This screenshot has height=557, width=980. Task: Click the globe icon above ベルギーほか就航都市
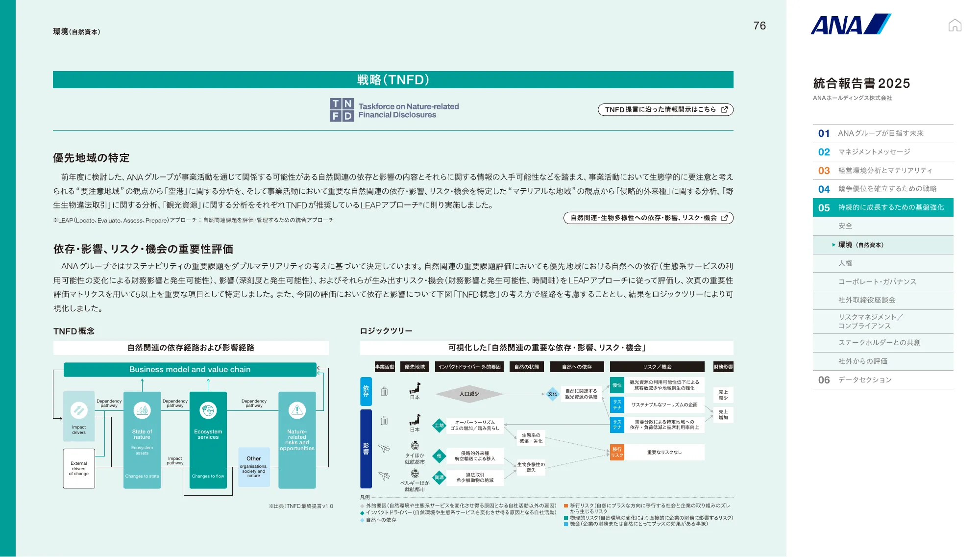click(414, 473)
